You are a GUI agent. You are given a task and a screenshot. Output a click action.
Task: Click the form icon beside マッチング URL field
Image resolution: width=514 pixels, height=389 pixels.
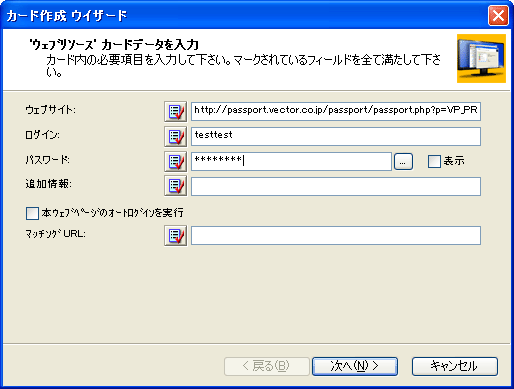176,236
